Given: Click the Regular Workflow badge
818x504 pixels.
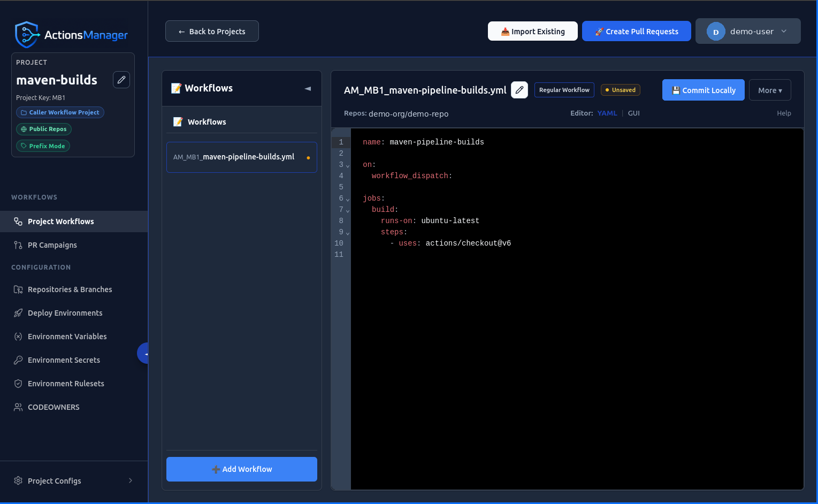Looking at the screenshot, I should pyautogui.click(x=564, y=90).
